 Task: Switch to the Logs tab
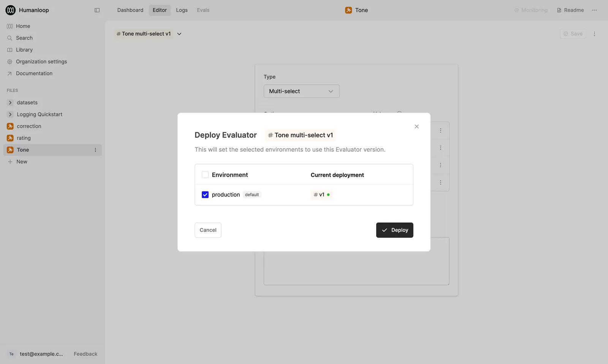pos(182,10)
